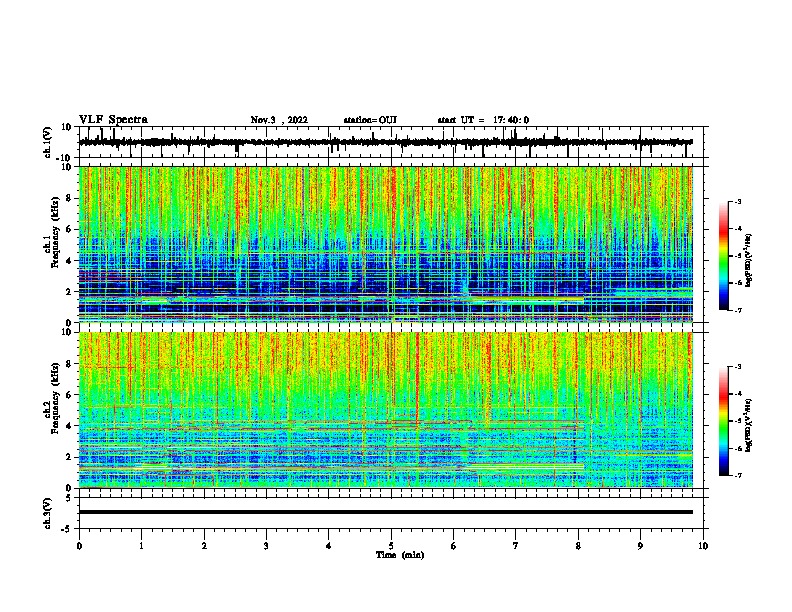Click the "-3" label on ch.1 colorbar
This screenshot has height=612, width=792.
tap(738, 202)
